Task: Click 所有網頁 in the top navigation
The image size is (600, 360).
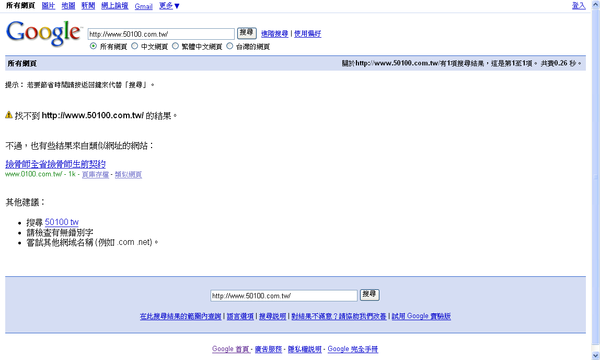Action: tap(20, 6)
